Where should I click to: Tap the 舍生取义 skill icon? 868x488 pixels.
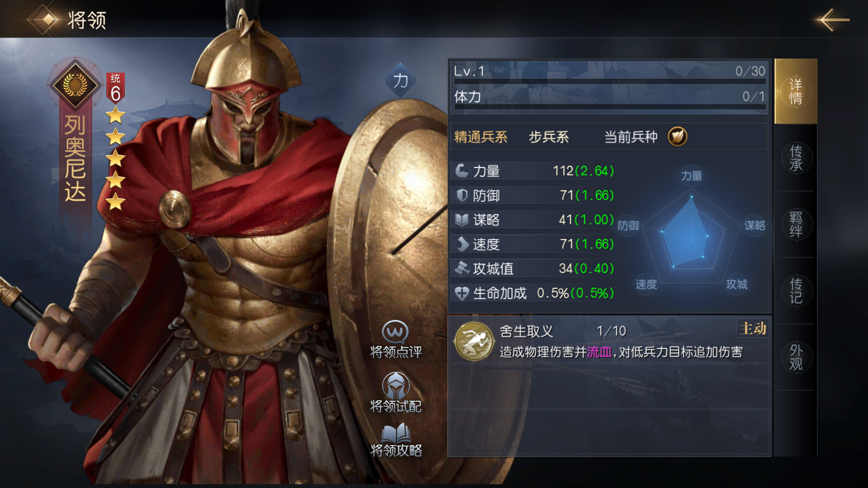pyautogui.click(x=474, y=342)
